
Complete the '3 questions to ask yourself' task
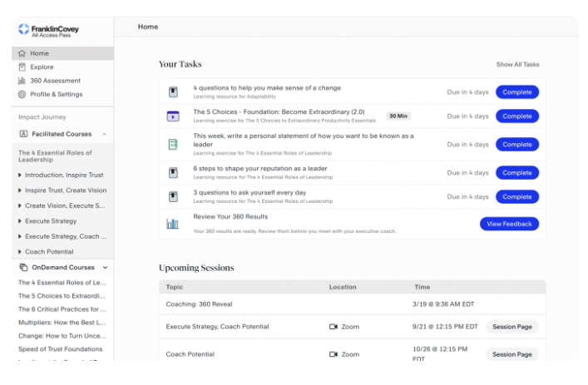click(517, 197)
